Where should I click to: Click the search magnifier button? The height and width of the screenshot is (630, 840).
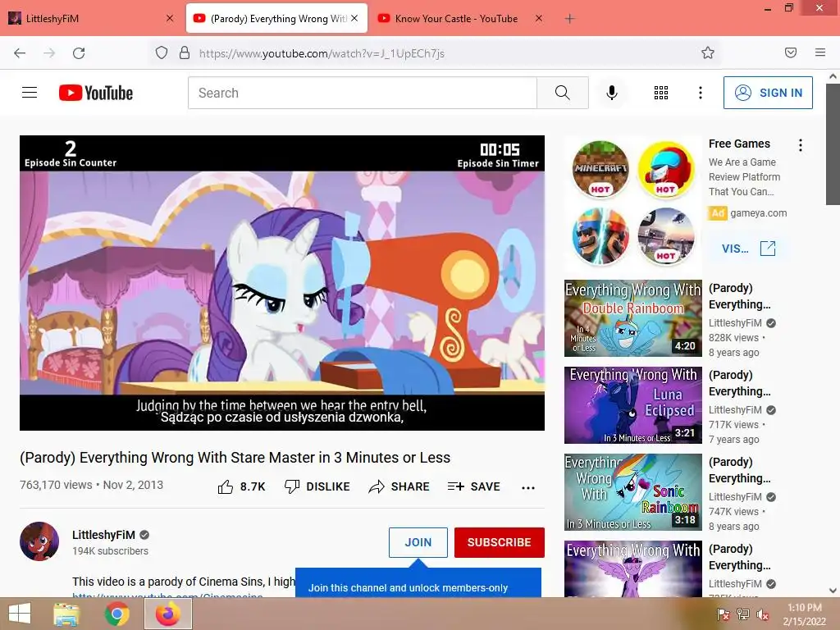563,93
